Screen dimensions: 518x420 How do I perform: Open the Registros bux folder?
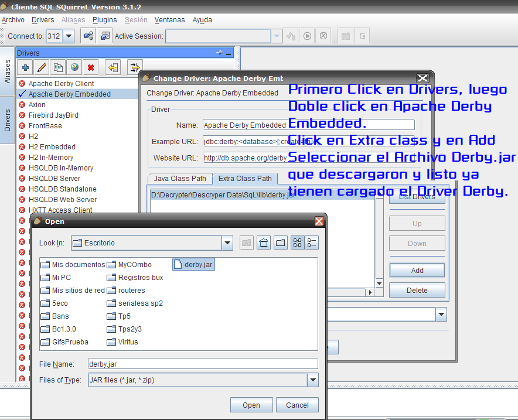[135, 277]
